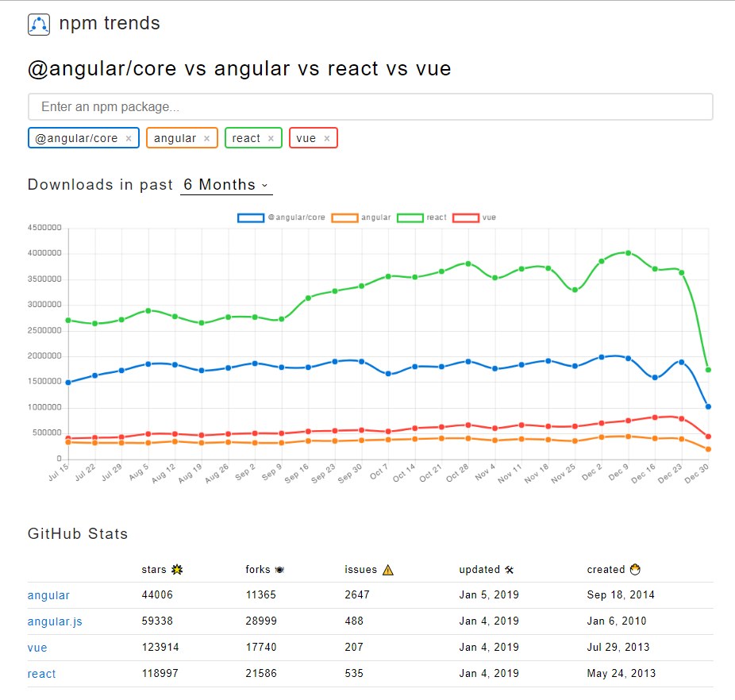Focus the 'Enter an npm package' search field

tap(371, 106)
